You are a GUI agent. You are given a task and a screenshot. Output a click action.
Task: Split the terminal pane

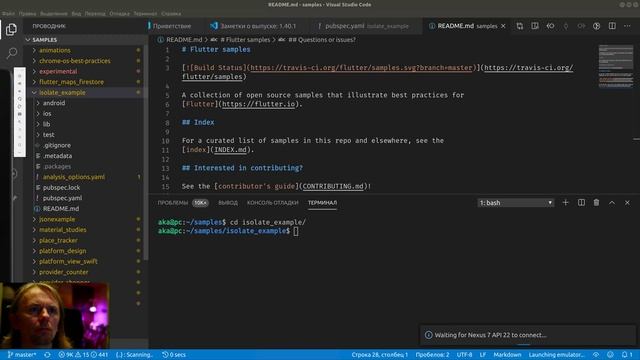581,202
